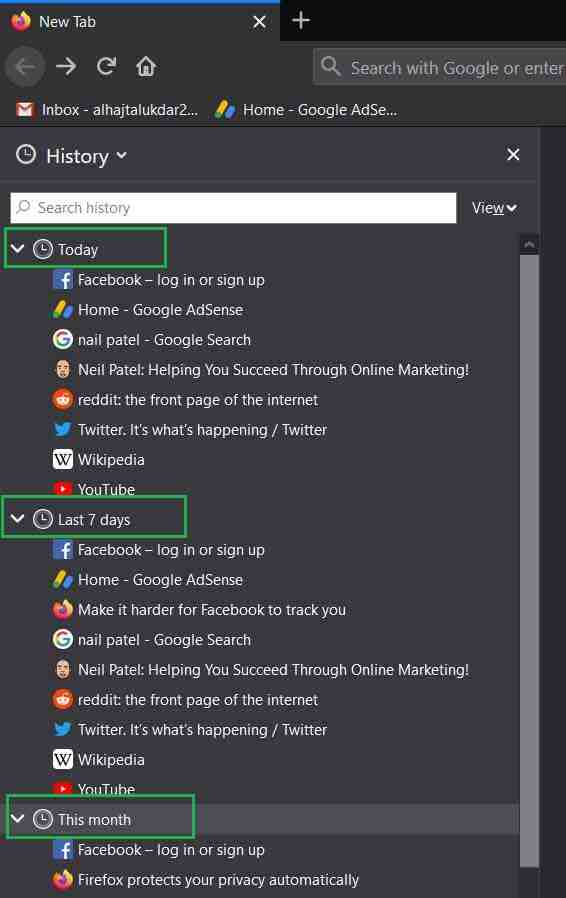
Task: Click the magnifier icon in address bar
Action: point(331,66)
